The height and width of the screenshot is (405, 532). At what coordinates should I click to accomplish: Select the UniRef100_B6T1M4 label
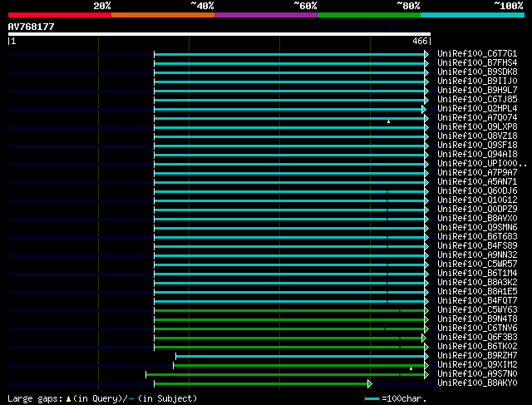(x=477, y=274)
